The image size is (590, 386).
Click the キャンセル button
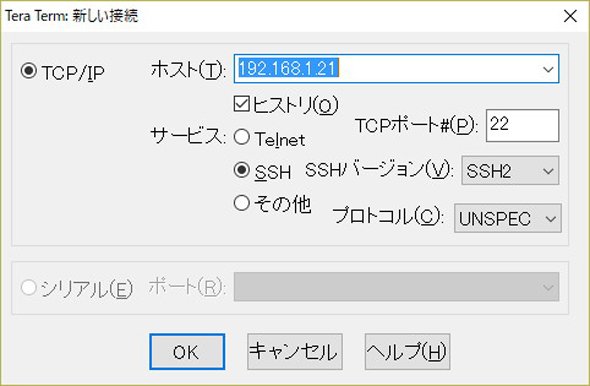[295, 352]
